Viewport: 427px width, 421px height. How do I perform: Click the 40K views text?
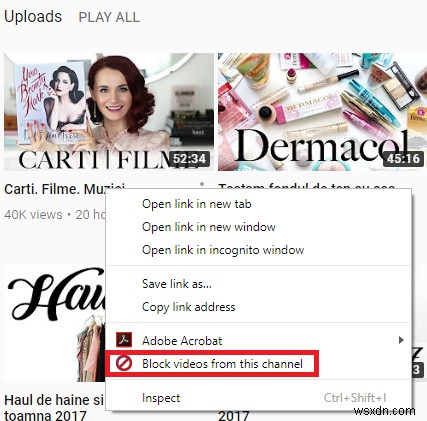(33, 215)
